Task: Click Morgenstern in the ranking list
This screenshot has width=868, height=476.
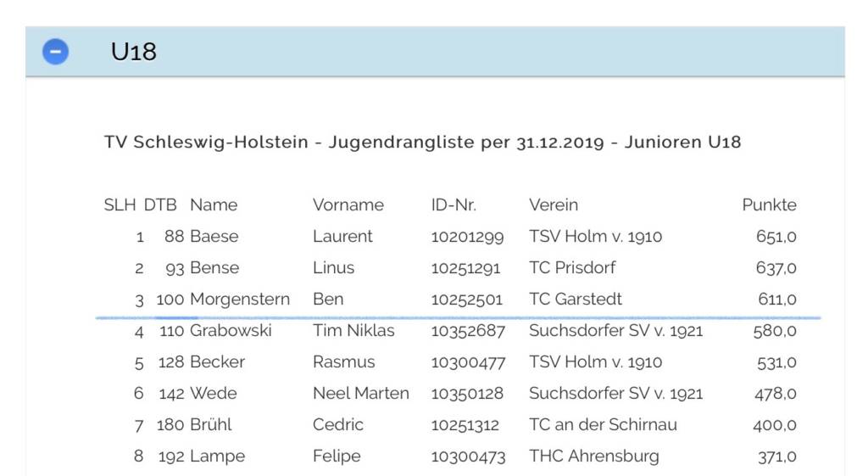Action: [240, 300]
